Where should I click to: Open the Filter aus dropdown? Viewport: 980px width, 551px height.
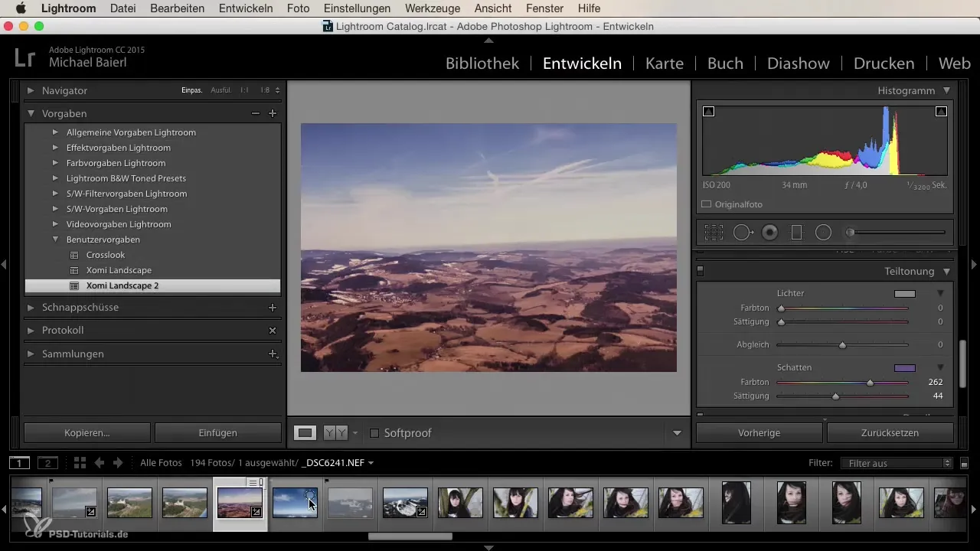click(896, 463)
